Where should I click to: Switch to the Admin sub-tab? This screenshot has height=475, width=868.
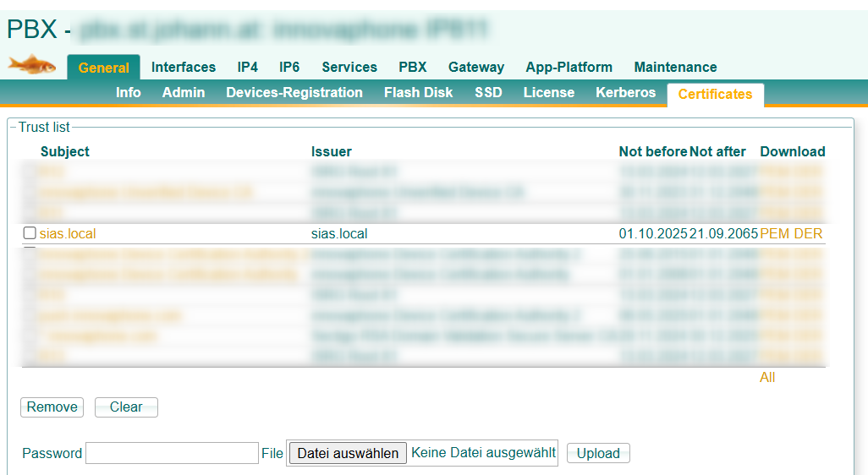pos(184,93)
